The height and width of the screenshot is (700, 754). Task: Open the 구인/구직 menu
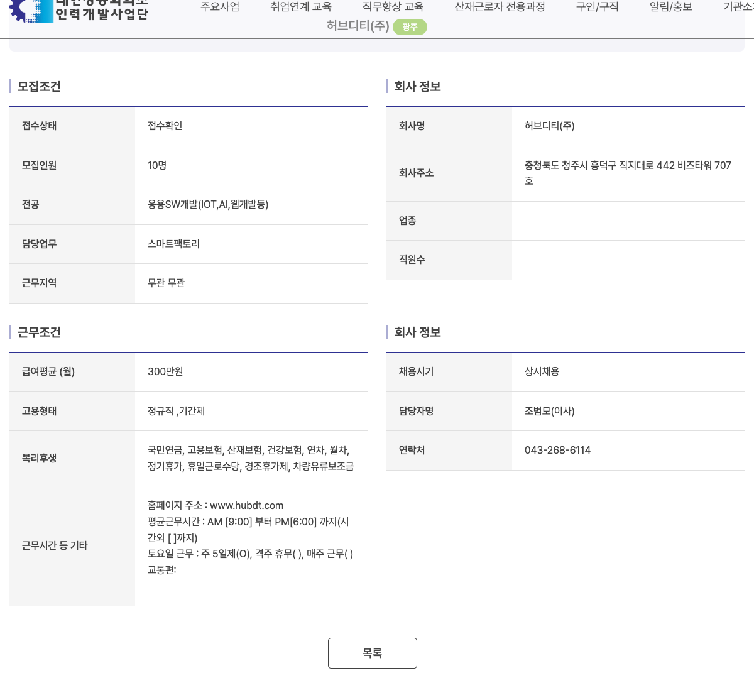(598, 7)
